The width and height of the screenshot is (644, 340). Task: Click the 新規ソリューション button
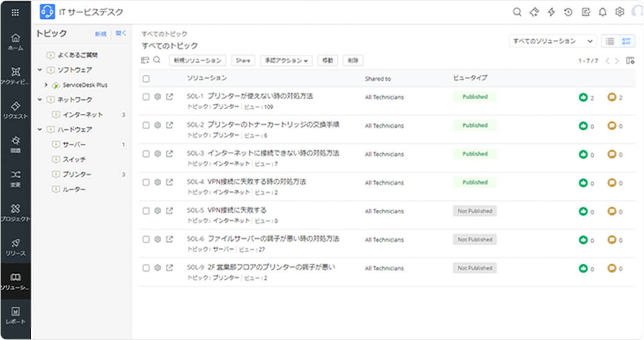[197, 60]
